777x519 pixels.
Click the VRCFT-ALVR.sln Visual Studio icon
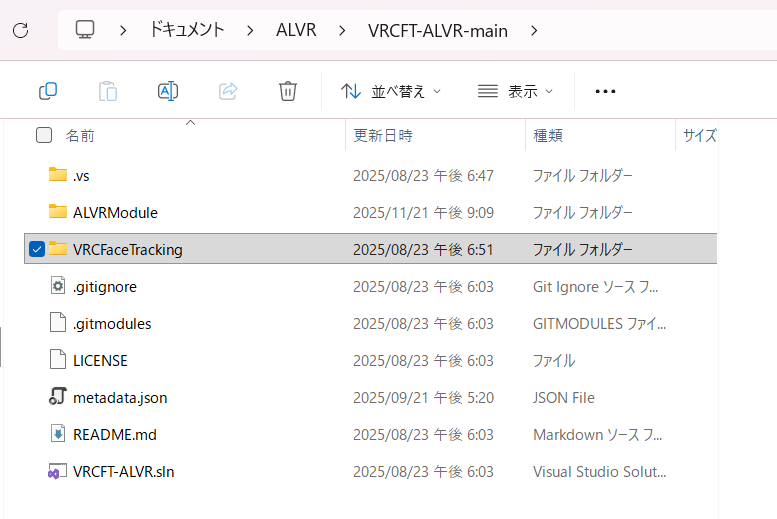coord(57,471)
